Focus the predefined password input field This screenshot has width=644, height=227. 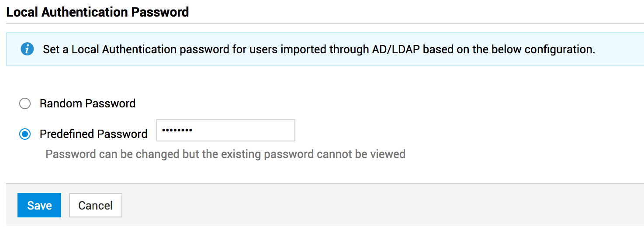225,130
